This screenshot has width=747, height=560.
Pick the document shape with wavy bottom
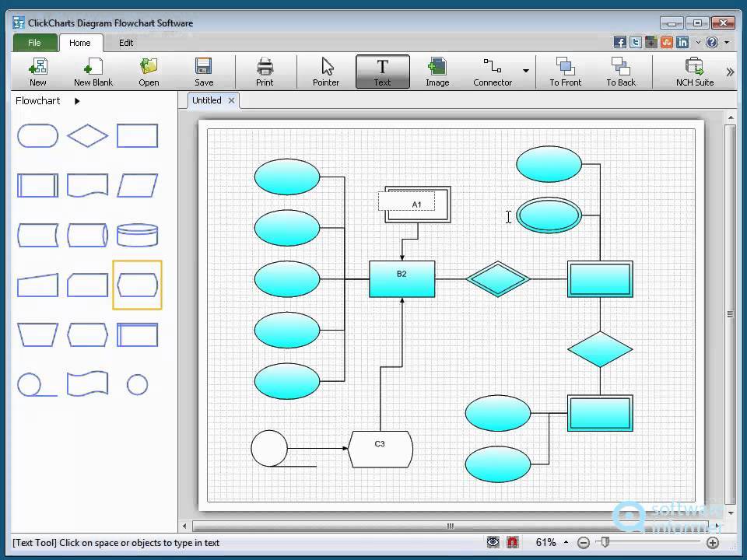tap(88, 185)
